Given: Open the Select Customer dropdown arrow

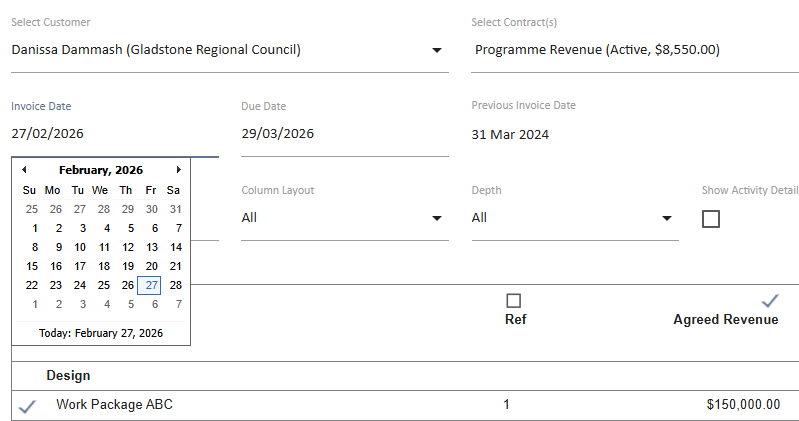Looking at the screenshot, I should tap(437, 50).
